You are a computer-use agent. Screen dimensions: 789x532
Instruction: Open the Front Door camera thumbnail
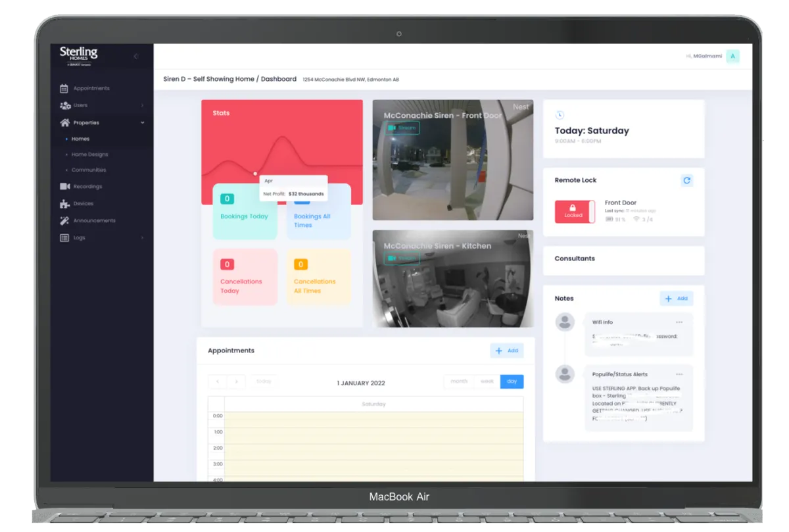click(x=453, y=160)
